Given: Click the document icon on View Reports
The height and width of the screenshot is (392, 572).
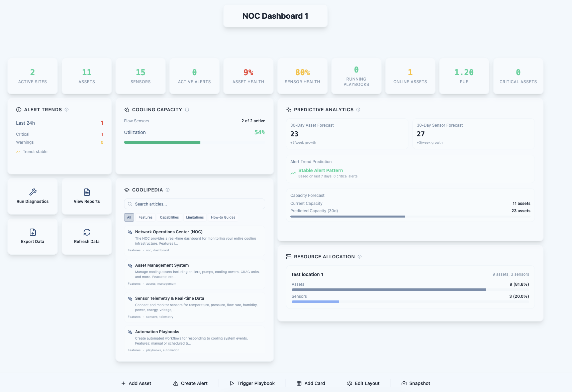Looking at the screenshot, I should (87, 192).
